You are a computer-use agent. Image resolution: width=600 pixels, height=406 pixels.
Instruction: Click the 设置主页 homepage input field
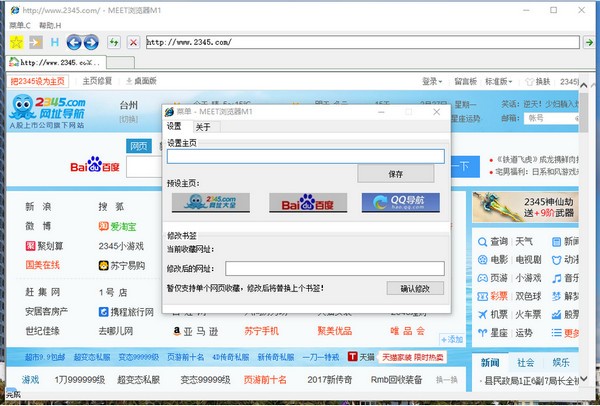point(306,157)
